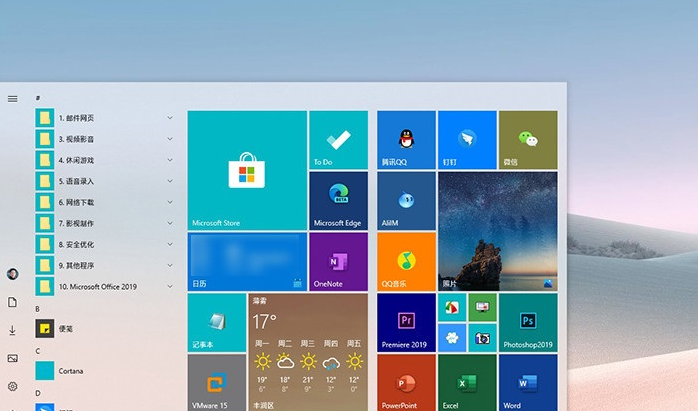The image size is (698, 411).
Task: Open the small green screen recorder tile
Action: 482,307
